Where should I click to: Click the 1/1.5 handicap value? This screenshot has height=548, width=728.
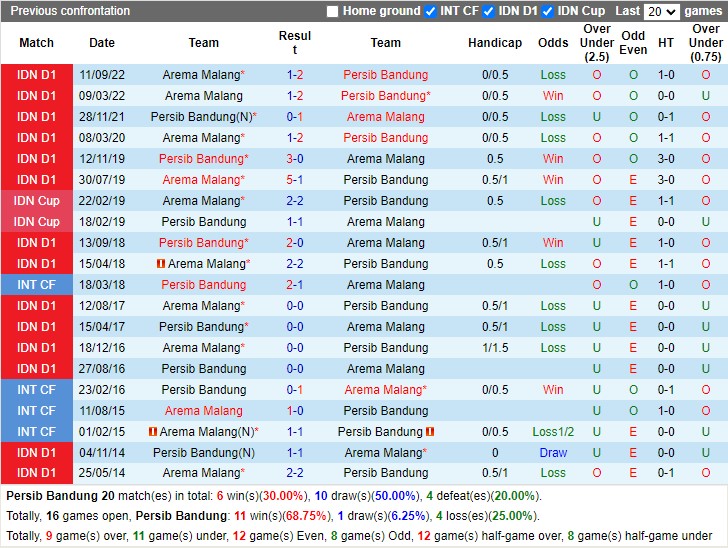tap(495, 348)
